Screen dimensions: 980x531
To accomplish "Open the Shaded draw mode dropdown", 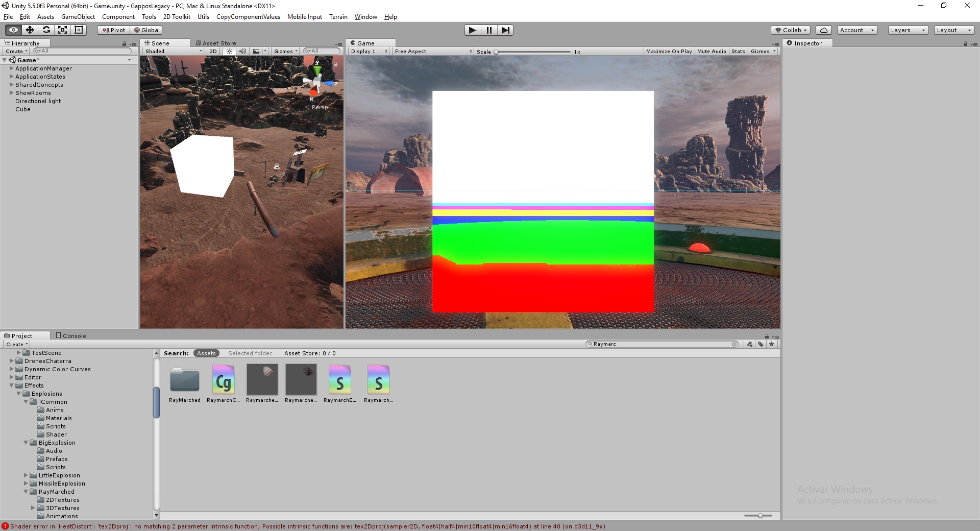I will point(174,51).
